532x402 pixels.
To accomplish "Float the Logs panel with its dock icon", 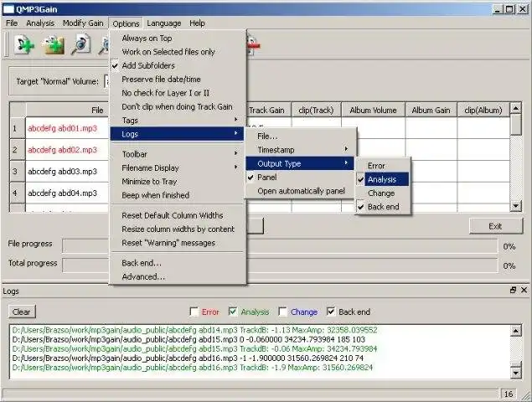I will (513, 290).
